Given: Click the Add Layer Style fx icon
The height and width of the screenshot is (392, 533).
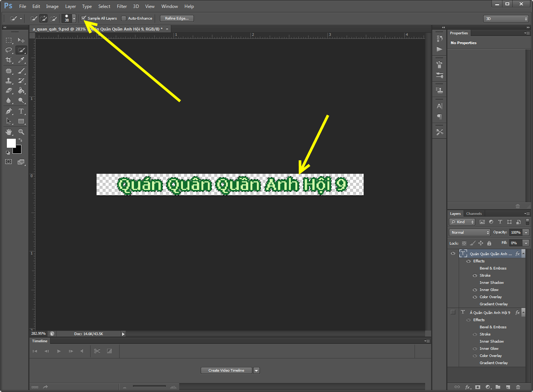Looking at the screenshot, I should 468,387.
